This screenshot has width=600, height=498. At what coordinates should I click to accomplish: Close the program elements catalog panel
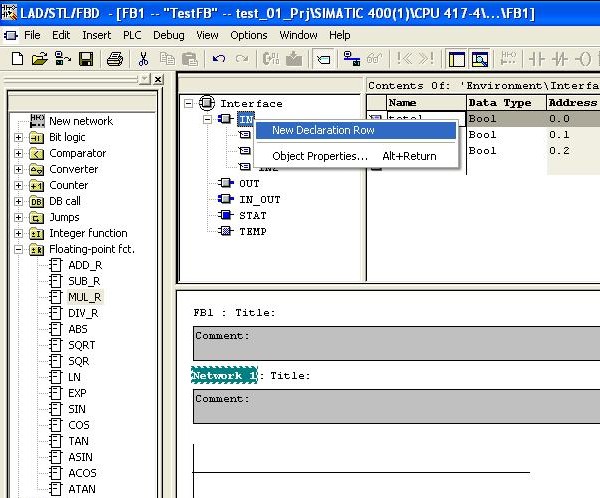[x=158, y=80]
